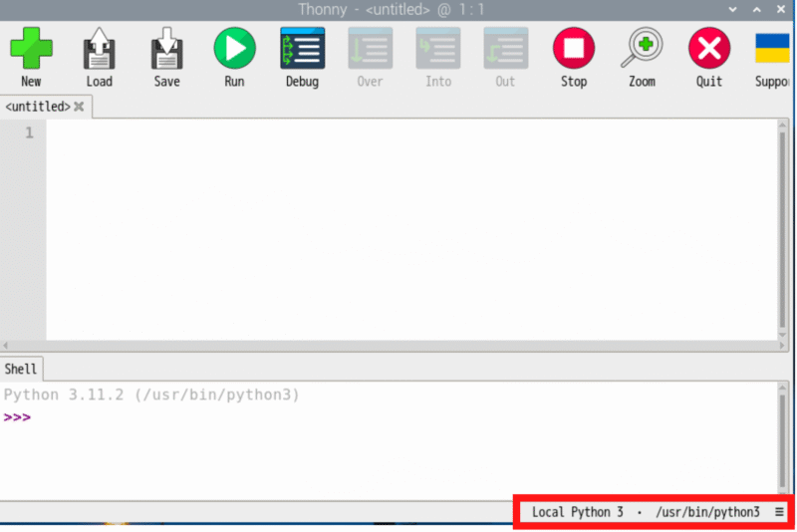This screenshot has height=532, width=797.
Task: Step Into in debugger
Action: (x=438, y=57)
